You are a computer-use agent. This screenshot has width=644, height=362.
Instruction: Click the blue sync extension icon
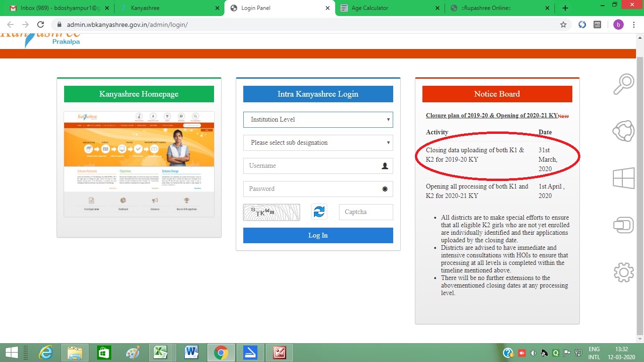coord(582,25)
